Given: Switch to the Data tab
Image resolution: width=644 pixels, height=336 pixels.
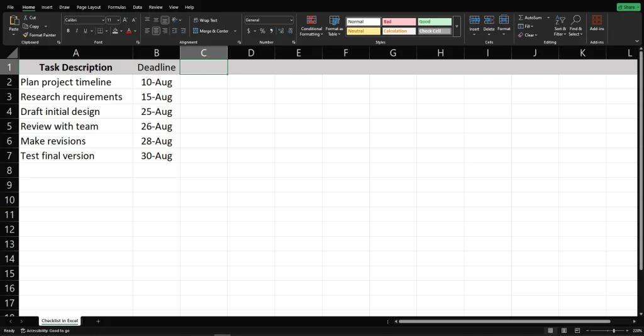Looking at the screenshot, I should tap(138, 7).
